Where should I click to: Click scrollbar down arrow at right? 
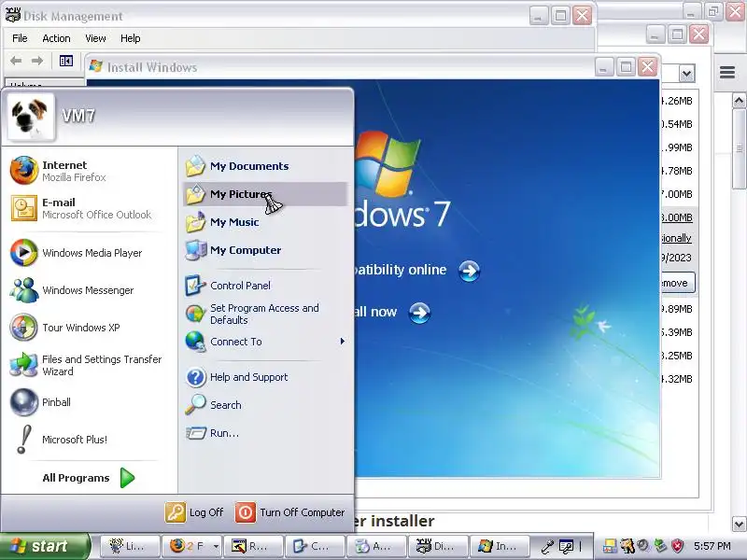pos(739,525)
